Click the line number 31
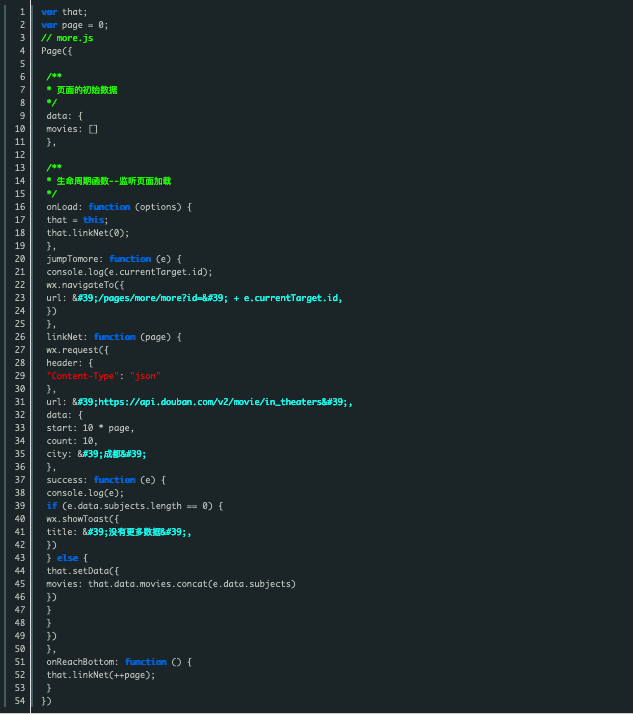The image size is (633, 714). [20, 402]
